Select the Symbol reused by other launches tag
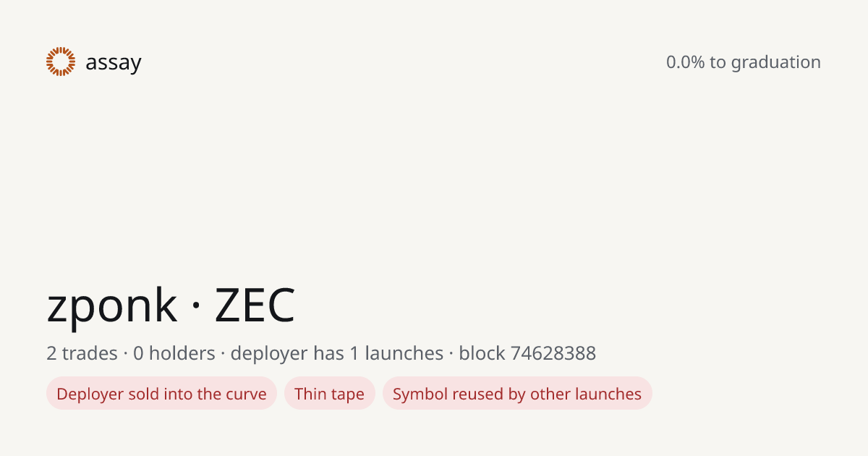 (517, 394)
